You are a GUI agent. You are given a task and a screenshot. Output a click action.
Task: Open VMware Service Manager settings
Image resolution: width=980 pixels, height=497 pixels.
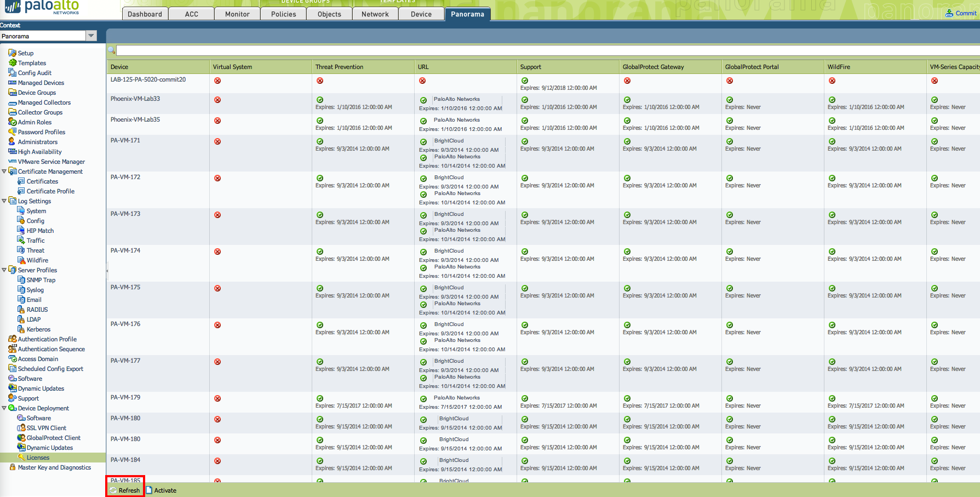click(x=50, y=161)
